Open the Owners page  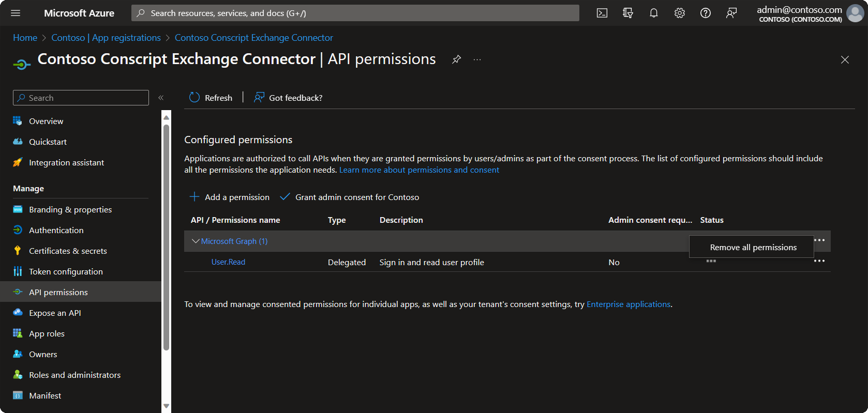[x=43, y=354]
